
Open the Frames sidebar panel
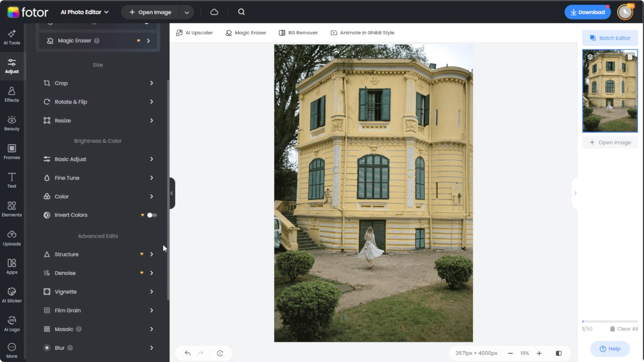point(12,152)
